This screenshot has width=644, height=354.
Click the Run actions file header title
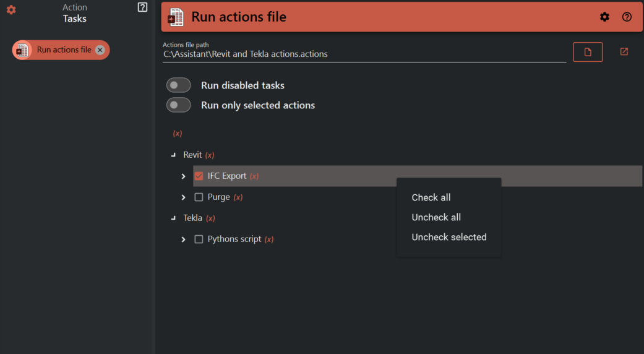[239, 17]
